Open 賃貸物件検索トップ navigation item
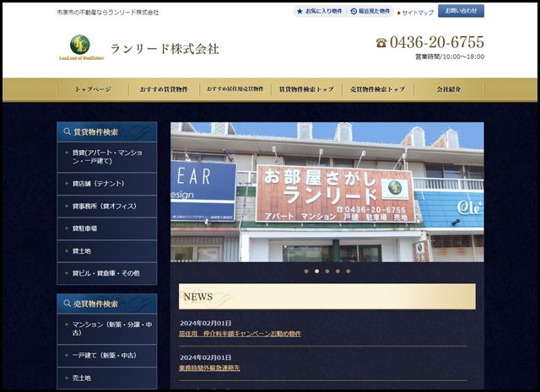The width and height of the screenshot is (540, 392). click(306, 89)
